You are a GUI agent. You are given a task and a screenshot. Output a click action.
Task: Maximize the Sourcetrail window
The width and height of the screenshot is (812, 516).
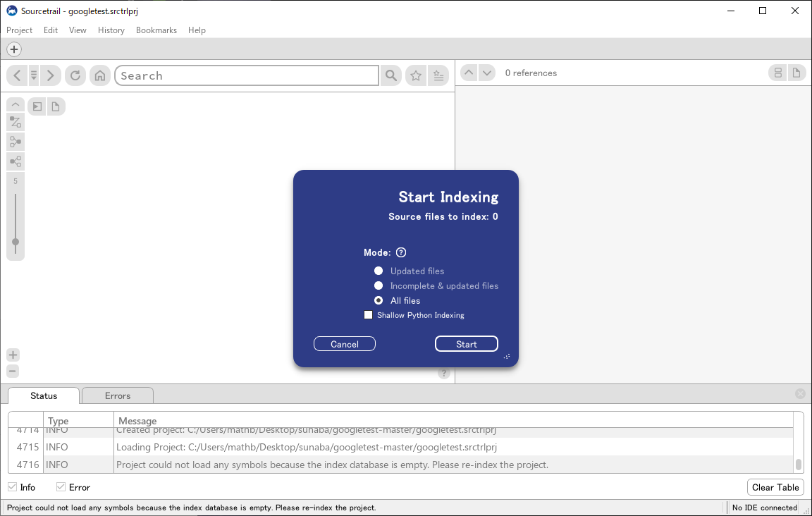point(763,11)
